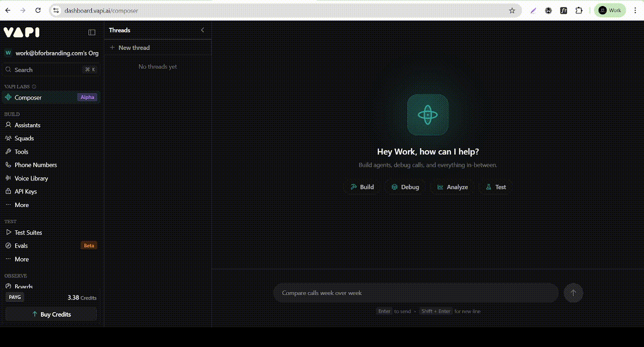Click the Tools wrench icon

8,152
